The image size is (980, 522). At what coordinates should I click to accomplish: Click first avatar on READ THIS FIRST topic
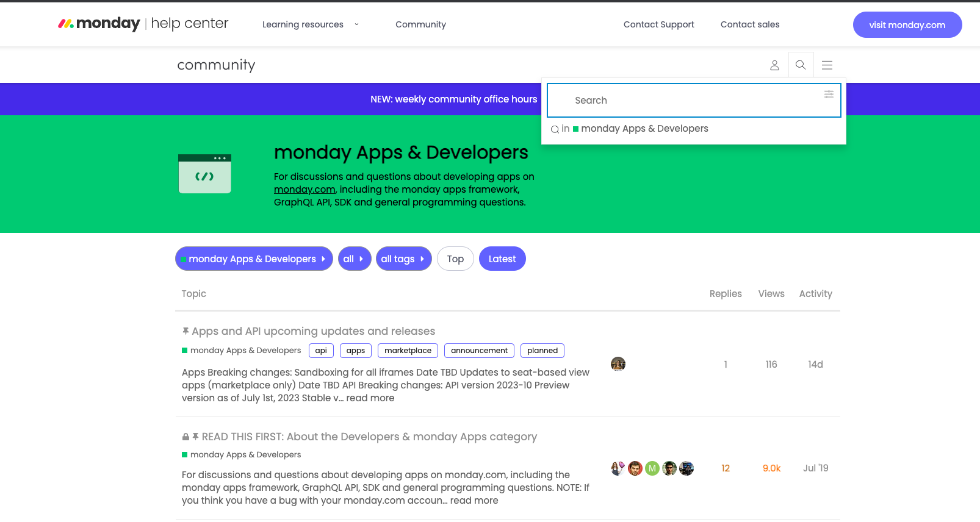[618, 468]
